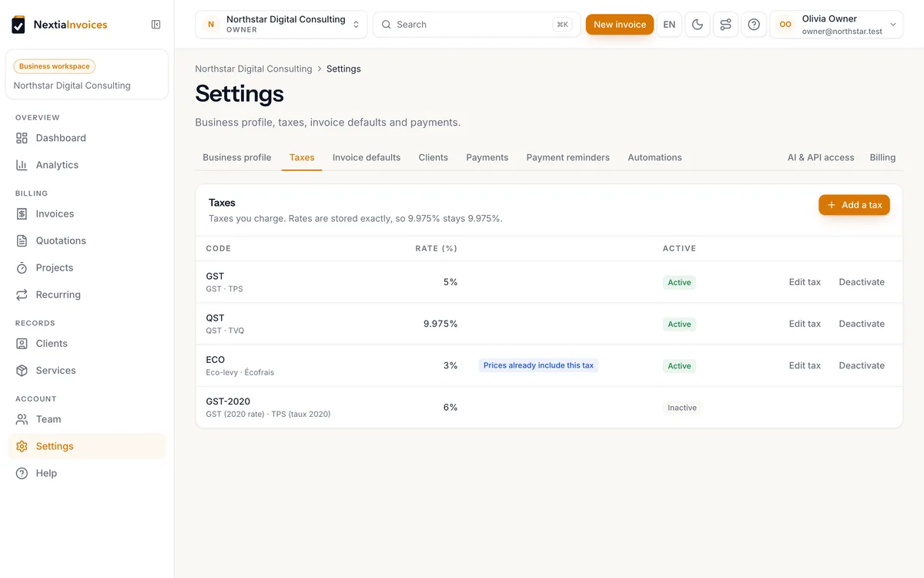Click the Active badge in the QST row
The height and width of the screenshot is (578, 924).
[x=679, y=324]
